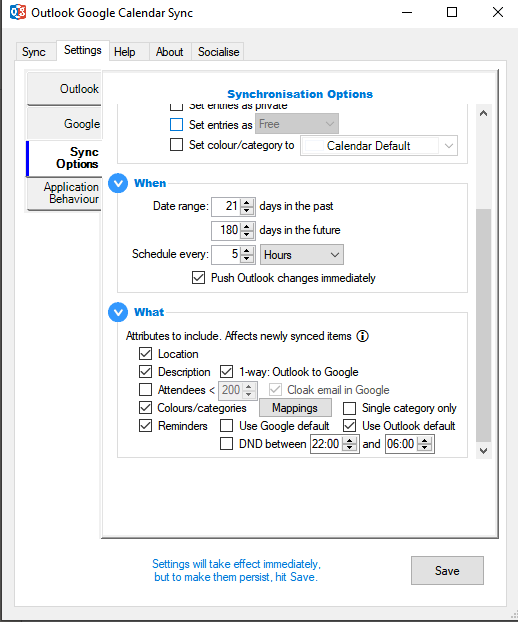Image resolution: width=518 pixels, height=622 pixels.
Task: Decrease DND end time 06:00
Action: click(x=425, y=448)
